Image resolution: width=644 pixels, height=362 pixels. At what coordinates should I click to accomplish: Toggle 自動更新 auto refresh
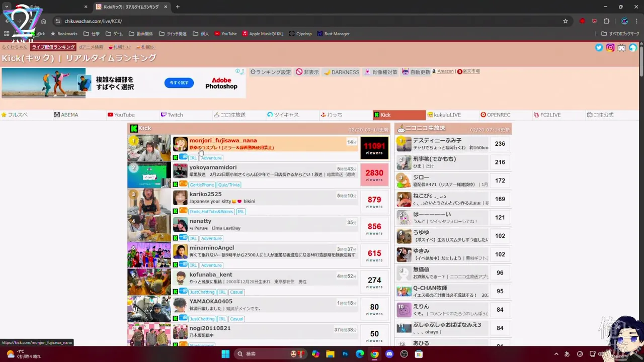tap(416, 72)
